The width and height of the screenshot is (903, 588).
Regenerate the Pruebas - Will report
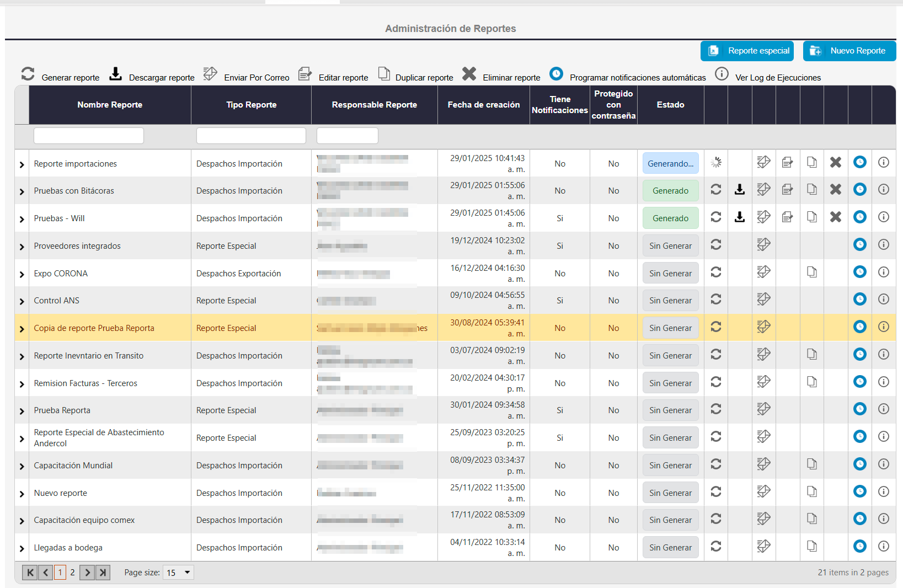(716, 217)
